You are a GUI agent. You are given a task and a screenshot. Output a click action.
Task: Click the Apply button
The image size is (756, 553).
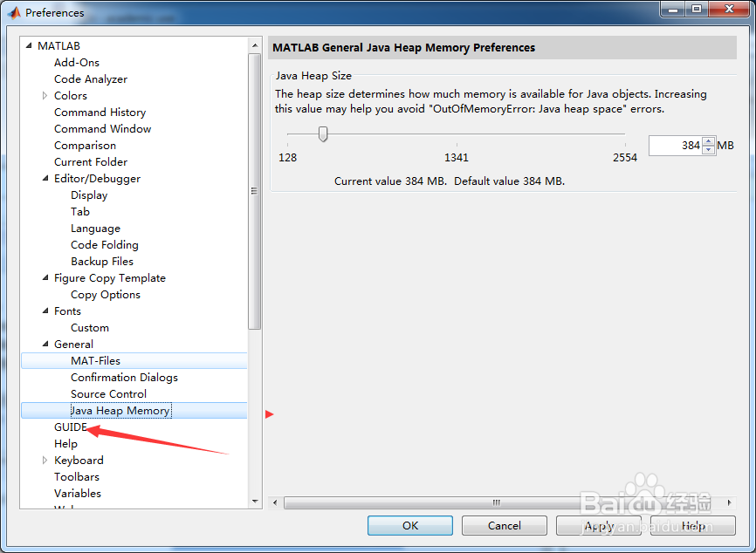[598, 526]
